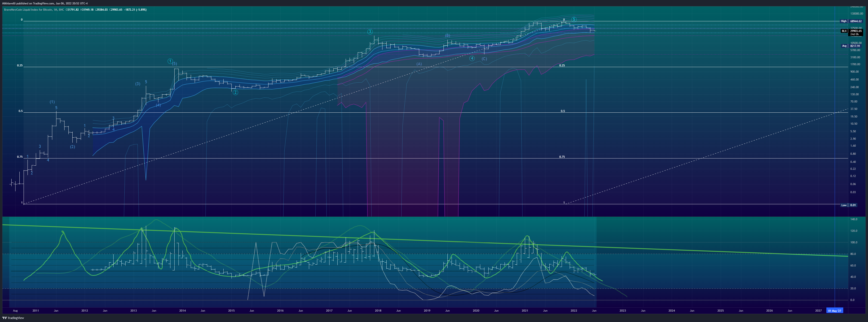Click the 2014 label on time axis
Viewport: 868px width, 322px height.
(182, 310)
